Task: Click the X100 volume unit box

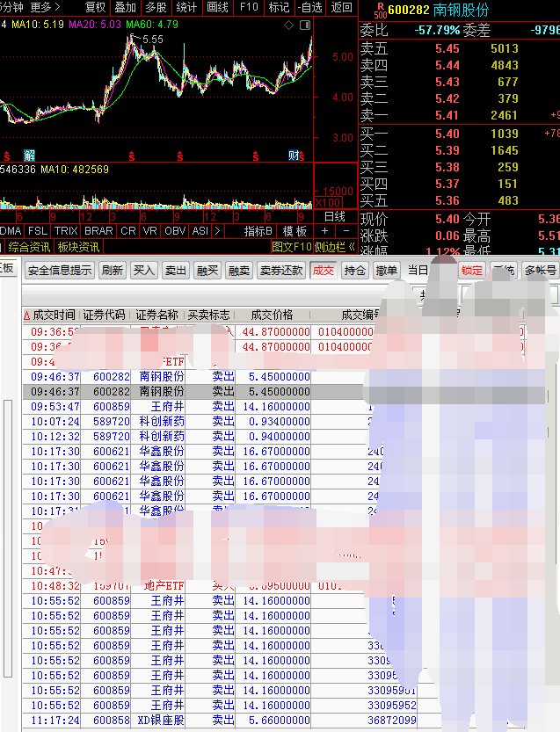Action: 328,203
